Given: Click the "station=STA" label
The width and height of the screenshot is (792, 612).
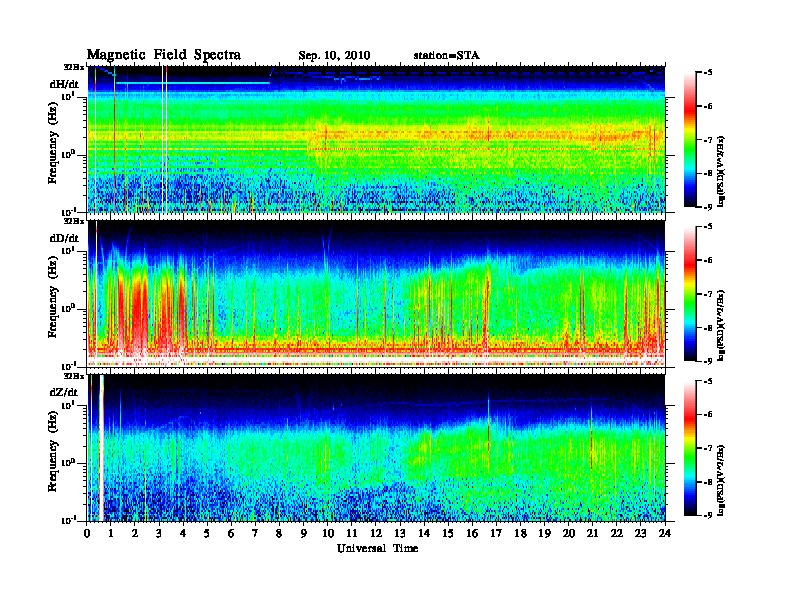Looking at the screenshot, I should click(x=446, y=56).
